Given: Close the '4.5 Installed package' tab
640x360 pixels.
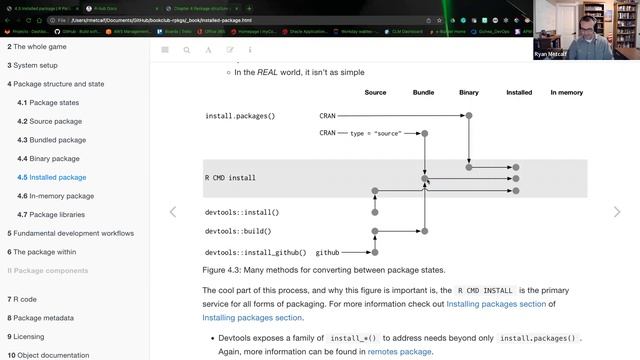Looking at the screenshot, I should [77, 8].
